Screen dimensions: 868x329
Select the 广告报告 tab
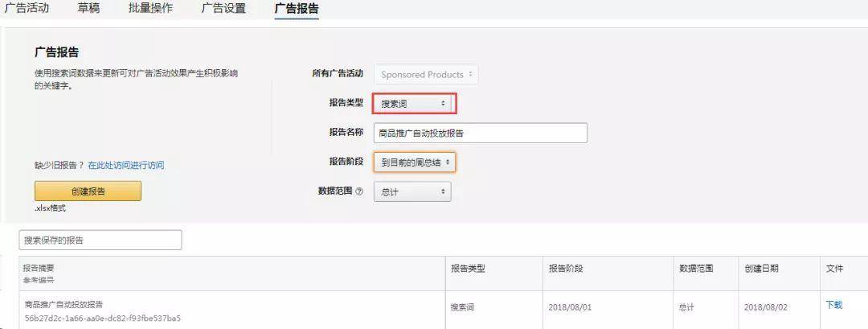click(297, 8)
